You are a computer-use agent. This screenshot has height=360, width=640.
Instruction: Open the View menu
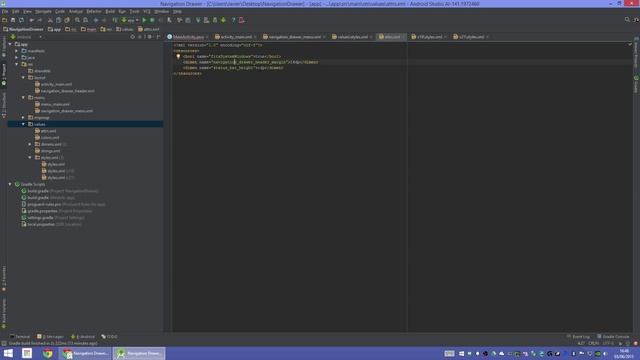pyautogui.click(x=27, y=11)
